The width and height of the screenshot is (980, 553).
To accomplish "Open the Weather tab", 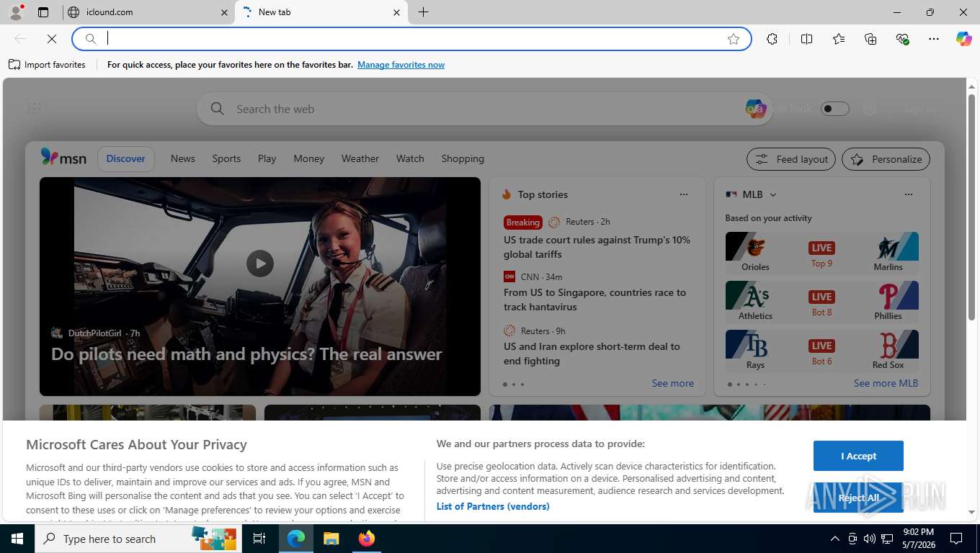I will click(x=360, y=158).
